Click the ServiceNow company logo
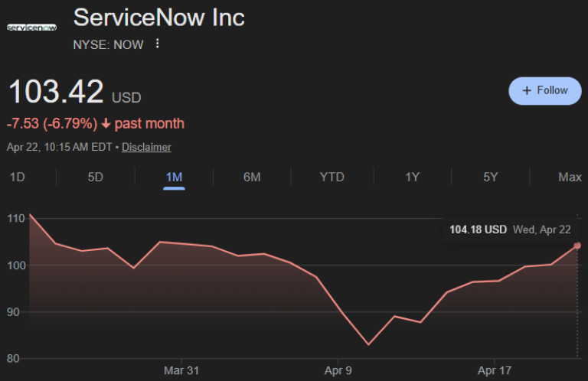The image size is (588, 381). 31,28
